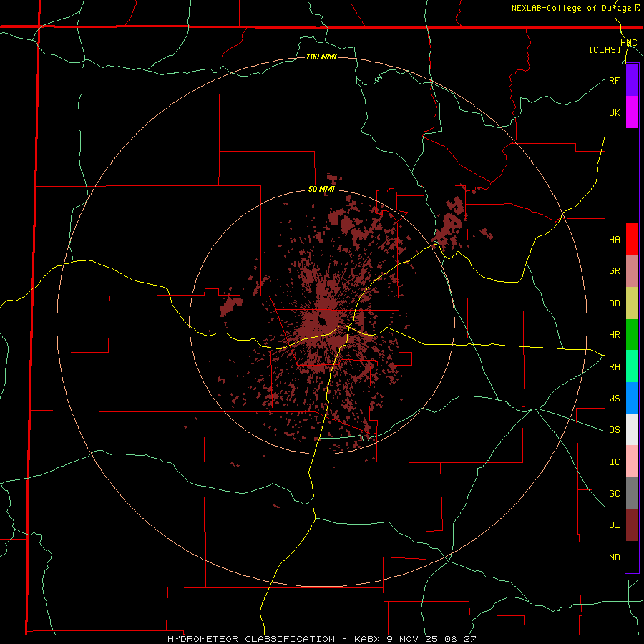The height and width of the screenshot is (644, 644).
Task: Click the RA legend label text
Action: (614, 367)
